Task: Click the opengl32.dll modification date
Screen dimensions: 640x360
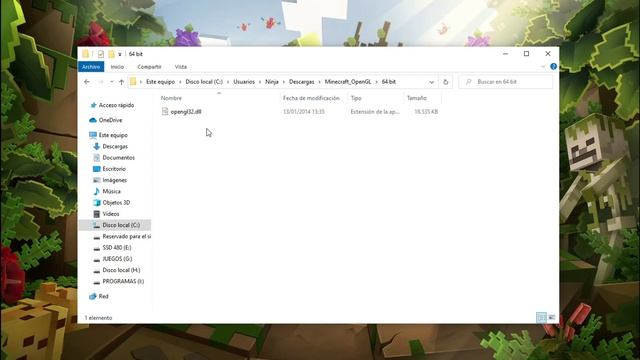Action: (304, 111)
